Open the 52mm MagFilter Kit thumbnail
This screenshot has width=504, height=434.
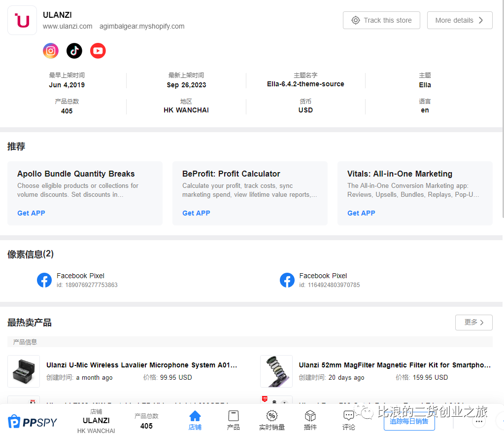(x=276, y=371)
